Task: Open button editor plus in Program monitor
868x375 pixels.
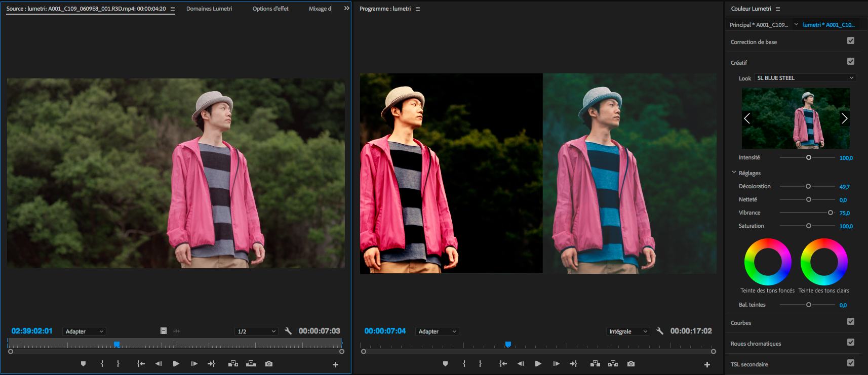Action: [707, 364]
